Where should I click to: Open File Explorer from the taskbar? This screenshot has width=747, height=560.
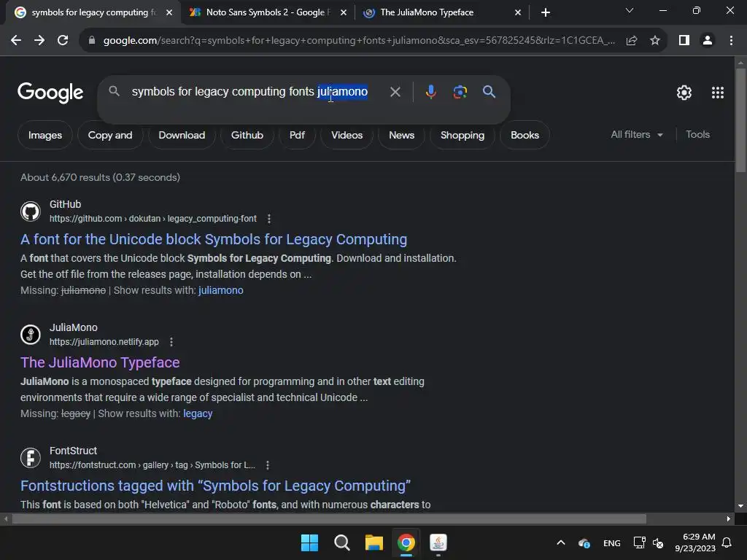(x=374, y=542)
